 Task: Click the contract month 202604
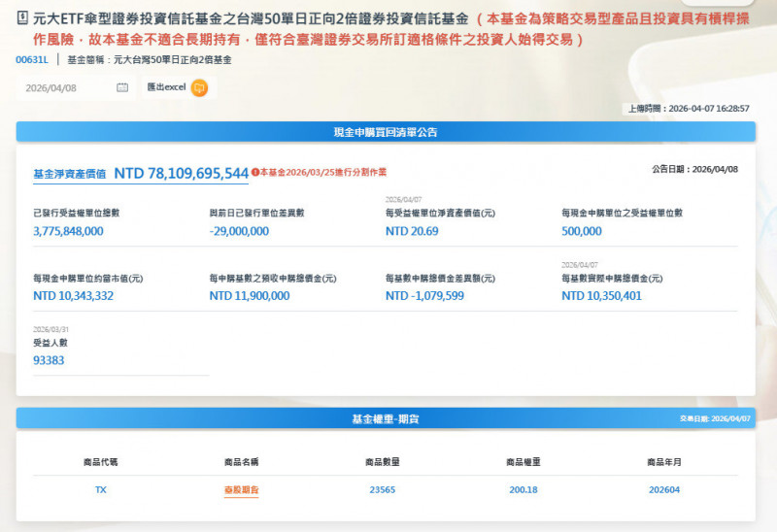(664, 489)
